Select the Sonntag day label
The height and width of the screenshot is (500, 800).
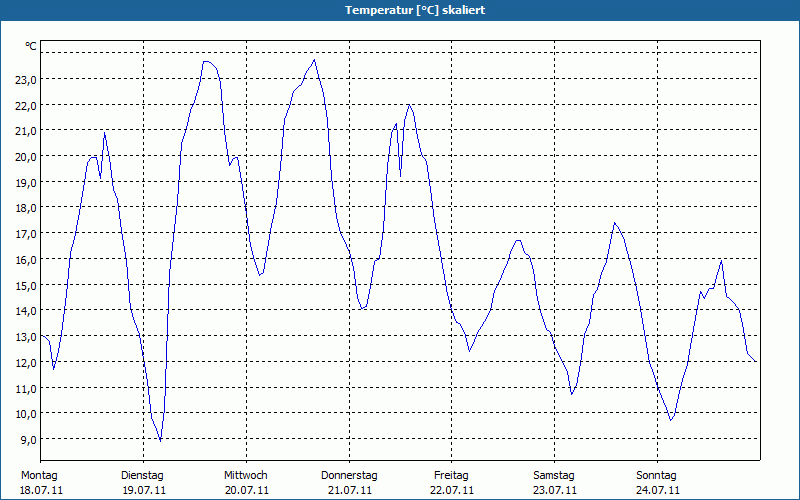click(x=657, y=475)
